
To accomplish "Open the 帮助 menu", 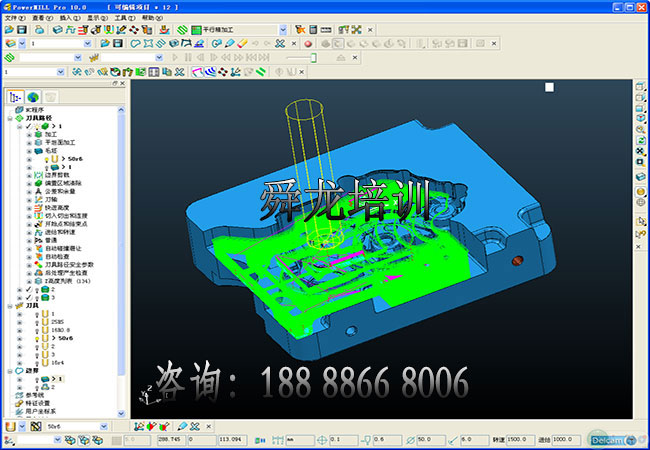I will coord(152,18).
